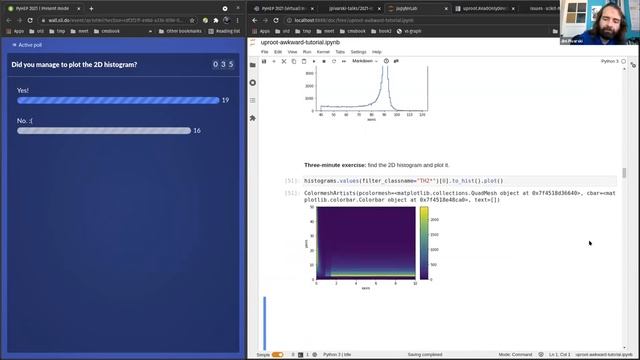Click the No. :( poll result bar

(104, 131)
